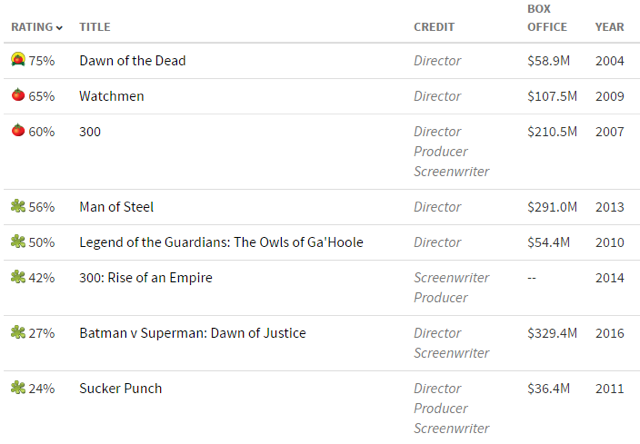This screenshot has height=444, width=640.
Task: Sort the table by the Title header
Action: click(95, 27)
